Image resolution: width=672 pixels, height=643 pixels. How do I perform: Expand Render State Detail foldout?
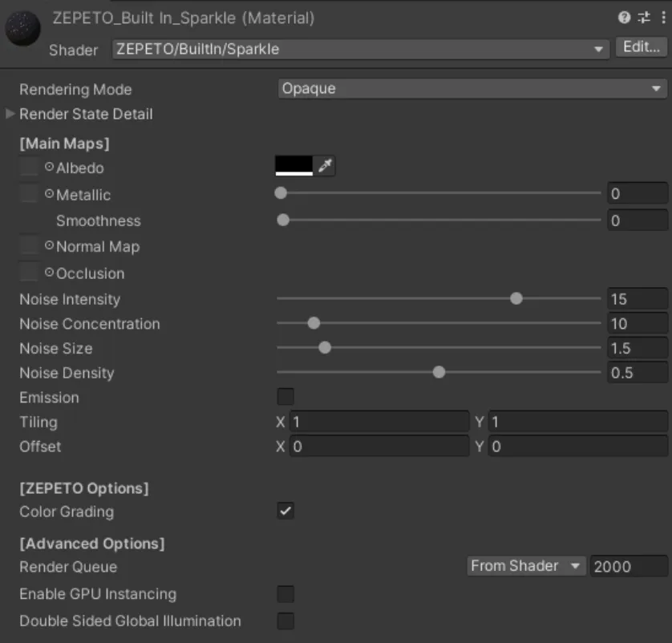[10, 114]
